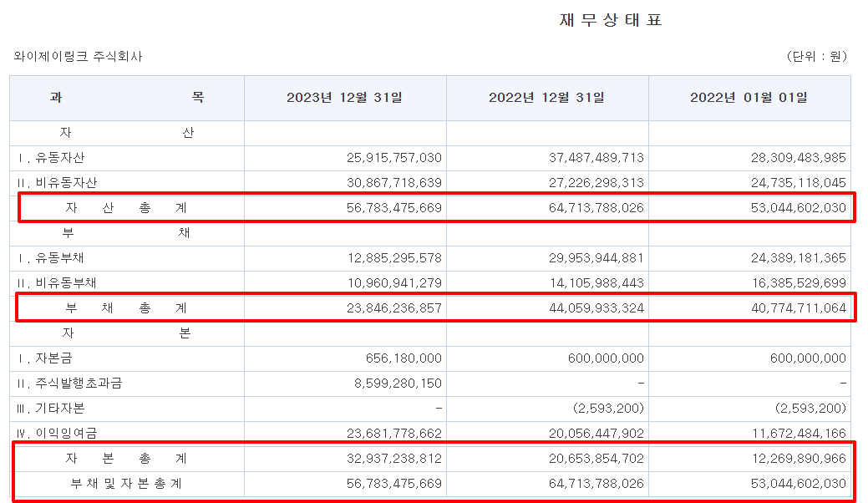Click the 자본총계 row label

tap(126, 459)
